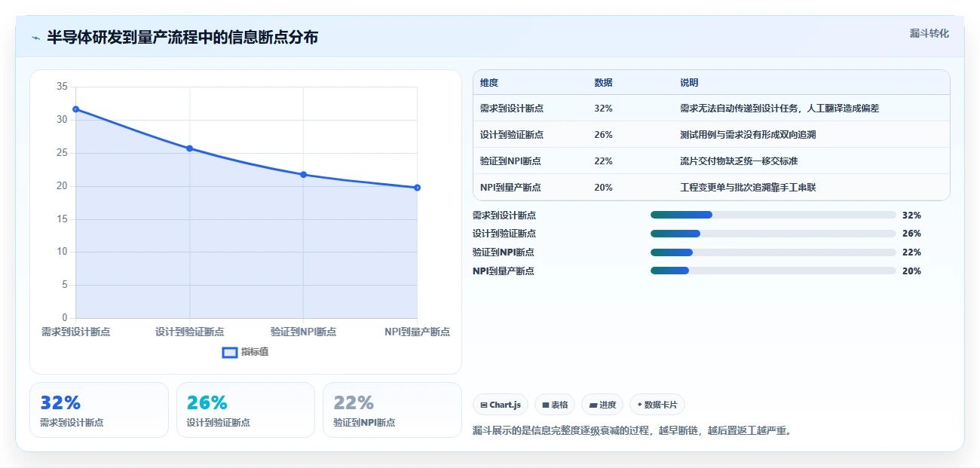Screen dimensions: 980x468
Task: Click the 32% value beside the first progress bar
Action: click(911, 215)
